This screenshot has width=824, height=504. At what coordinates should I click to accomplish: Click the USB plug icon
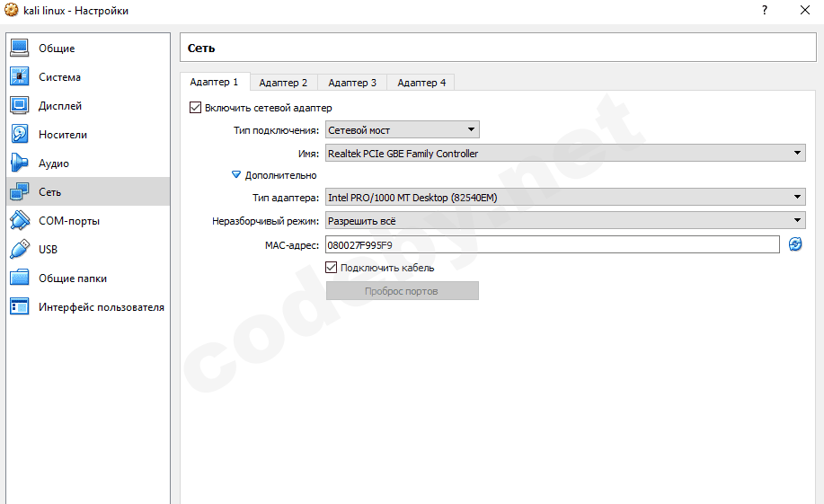point(20,249)
